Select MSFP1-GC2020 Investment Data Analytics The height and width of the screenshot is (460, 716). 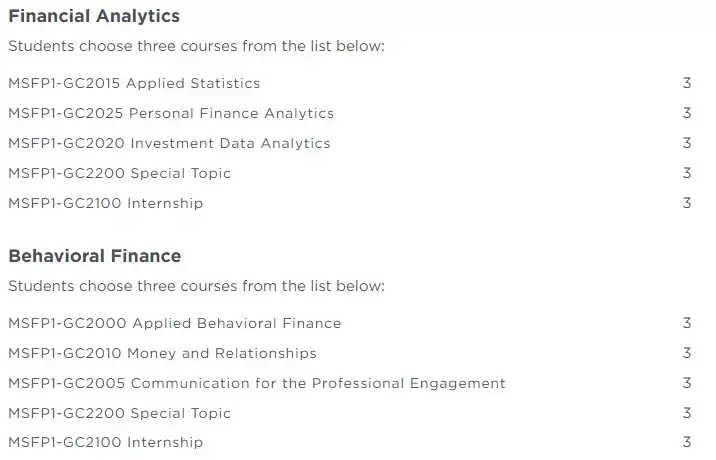(x=169, y=143)
